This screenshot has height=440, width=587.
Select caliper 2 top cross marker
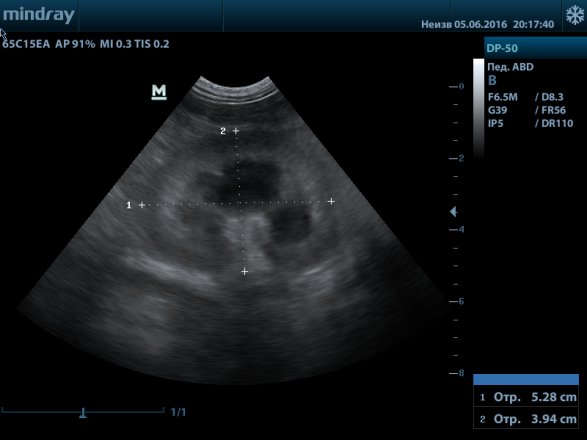(x=236, y=131)
